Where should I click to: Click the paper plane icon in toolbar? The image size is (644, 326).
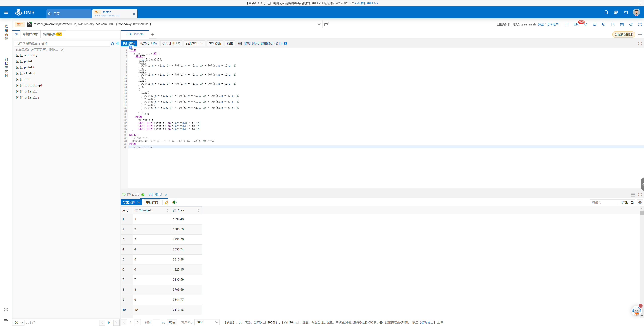pos(631,24)
